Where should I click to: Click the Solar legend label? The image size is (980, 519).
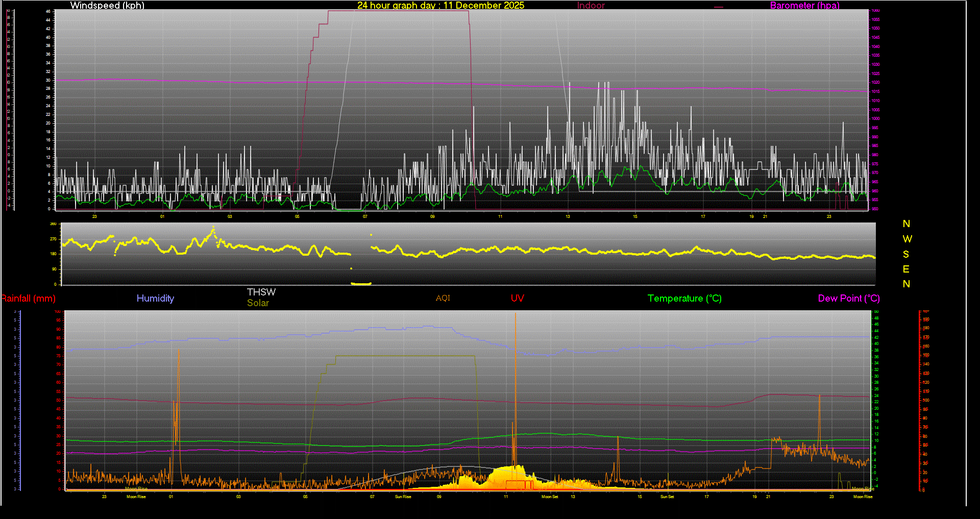[258, 303]
